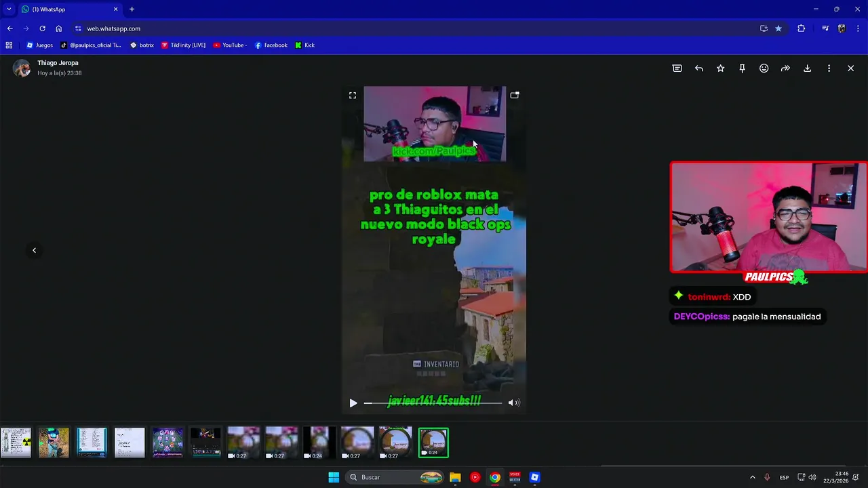This screenshot has height=488, width=868.
Task: Star this media message in WhatsApp
Action: 721,68
